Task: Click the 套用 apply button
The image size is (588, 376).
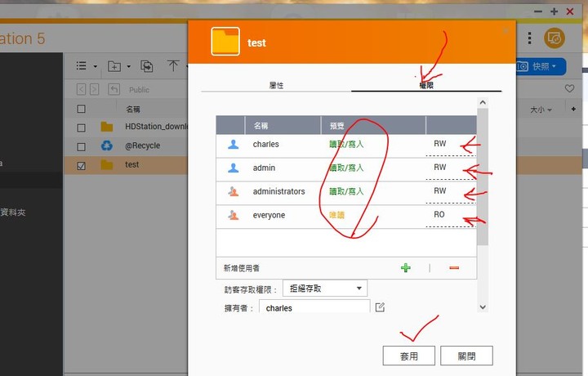Action: click(409, 356)
